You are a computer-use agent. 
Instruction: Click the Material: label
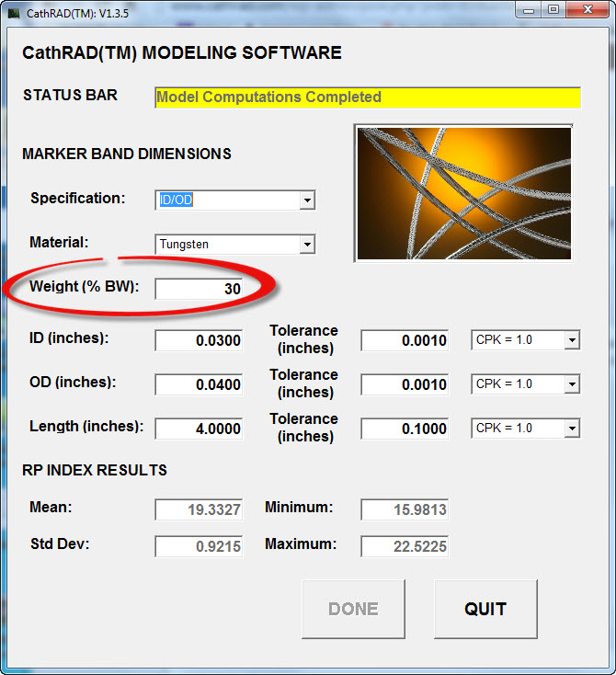[59, 243]
